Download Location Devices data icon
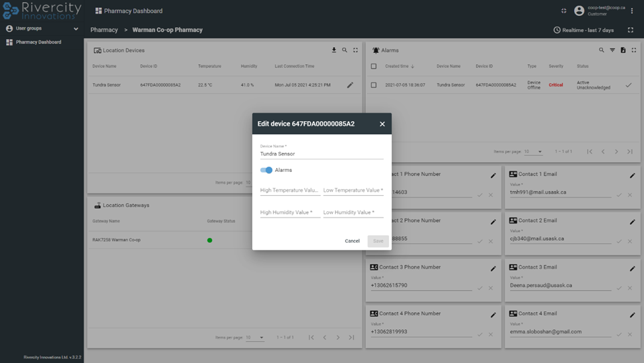 tap(334, 50)
